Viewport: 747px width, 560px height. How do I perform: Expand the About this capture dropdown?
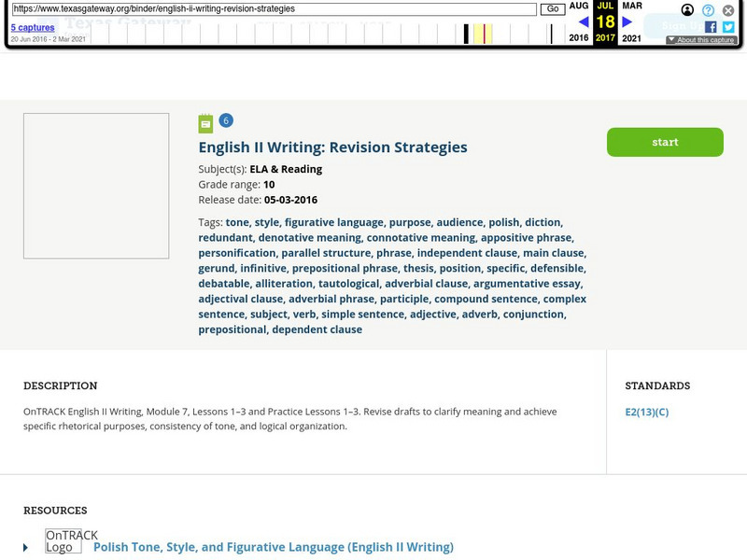point(701,40)
